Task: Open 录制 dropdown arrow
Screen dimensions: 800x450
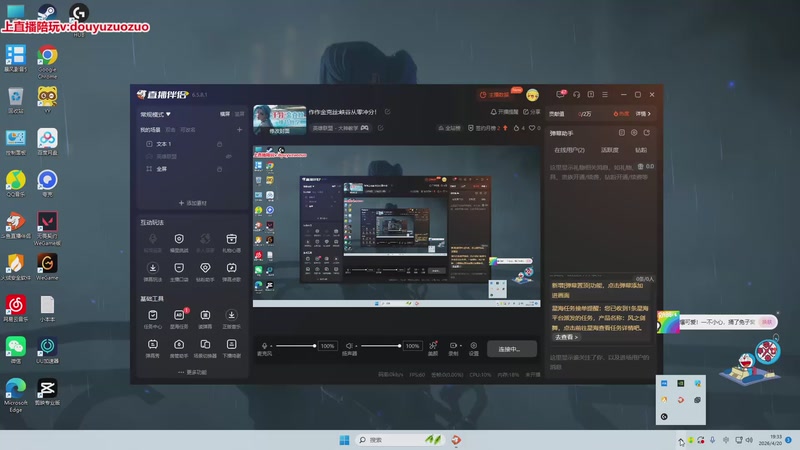Action: tap(461, 346)
